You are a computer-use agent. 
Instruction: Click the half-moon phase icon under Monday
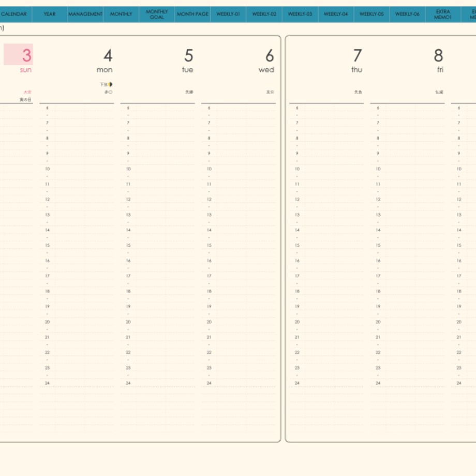click(x=111, y=84)
